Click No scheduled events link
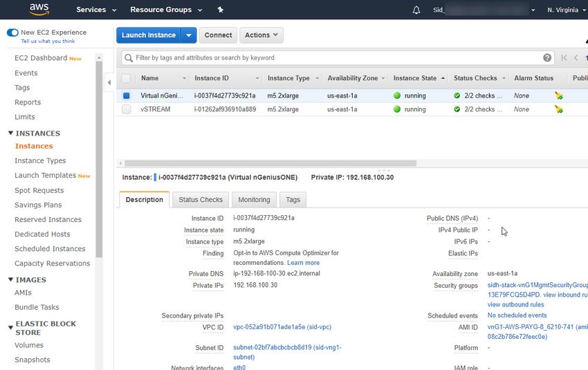 [517, 315]
